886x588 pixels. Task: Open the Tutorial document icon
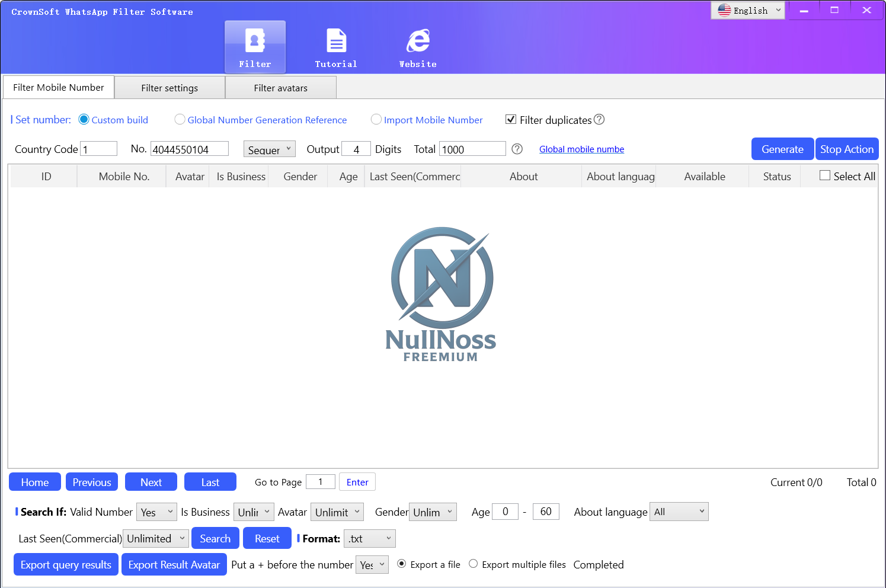click(x=336, y=41)
